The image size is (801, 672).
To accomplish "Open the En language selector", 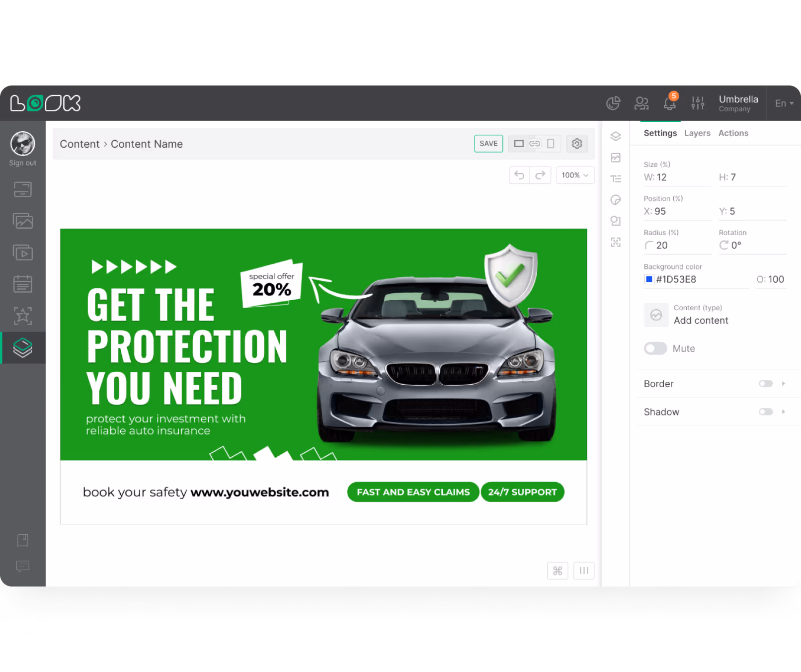I will [x=783, y=103].
